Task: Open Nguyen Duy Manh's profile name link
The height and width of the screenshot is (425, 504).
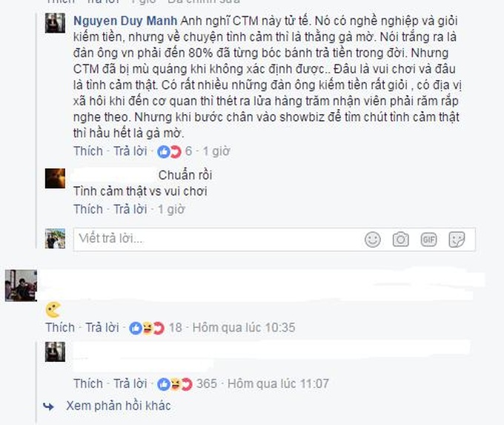Action: 125,21
